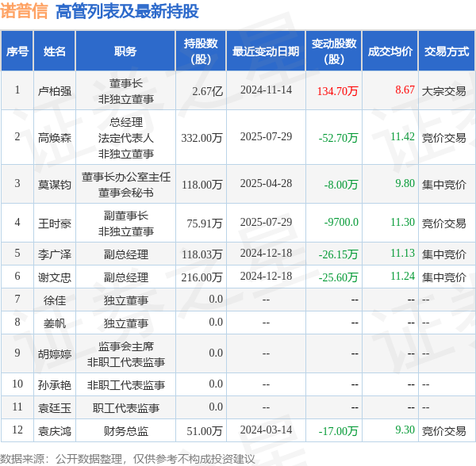Click the name 谢文忠
This screenshot has height=466, width=476.
pos(55,277)
